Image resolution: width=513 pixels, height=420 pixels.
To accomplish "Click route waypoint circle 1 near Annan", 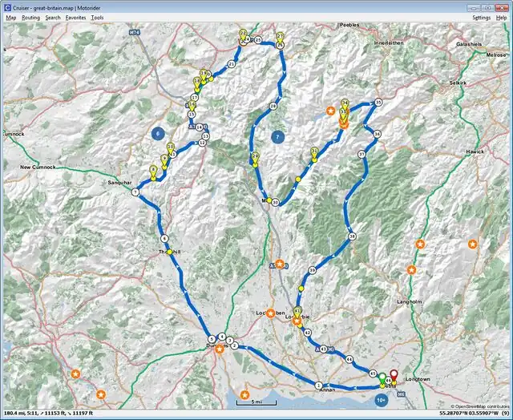I will 318,386.
